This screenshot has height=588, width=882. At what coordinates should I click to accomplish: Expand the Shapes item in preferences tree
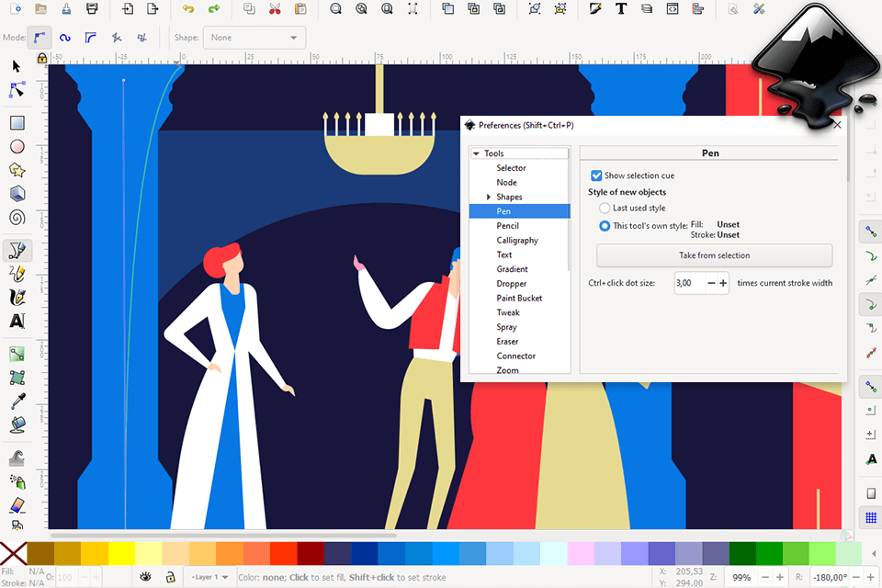(489, 197)
